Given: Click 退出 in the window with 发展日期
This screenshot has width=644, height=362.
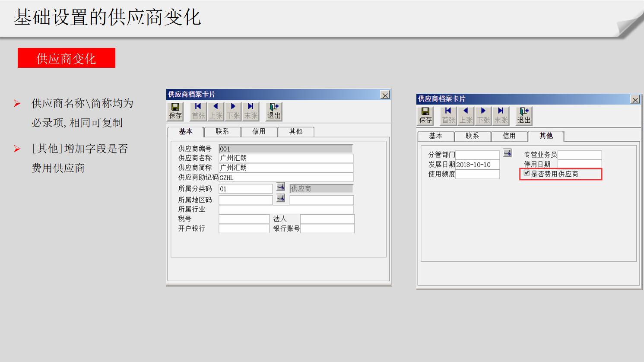Looking at the screenshot, I should (524, 115).
